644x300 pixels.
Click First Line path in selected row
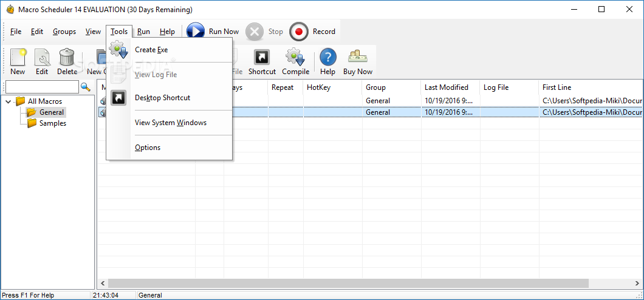click(x=592, y=112)
